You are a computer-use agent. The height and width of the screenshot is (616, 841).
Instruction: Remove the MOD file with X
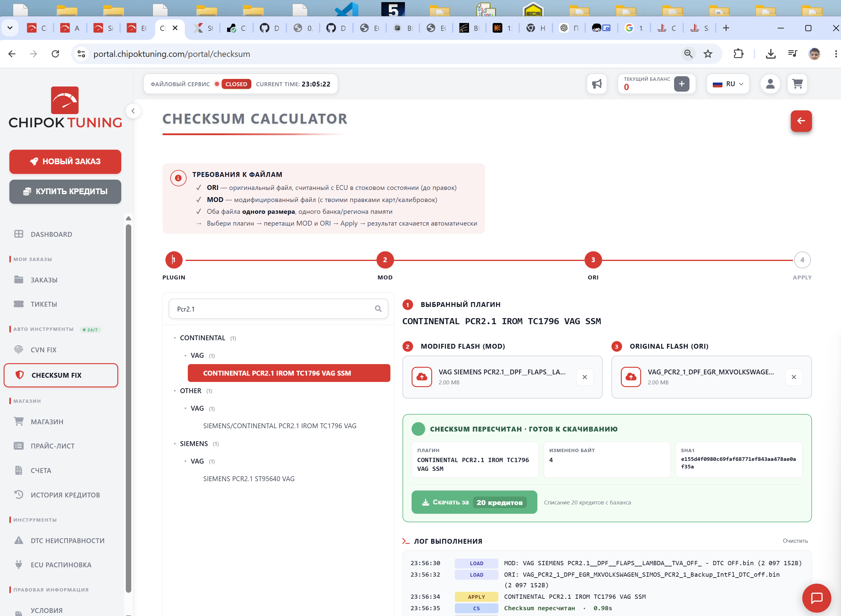click(585, 377)
